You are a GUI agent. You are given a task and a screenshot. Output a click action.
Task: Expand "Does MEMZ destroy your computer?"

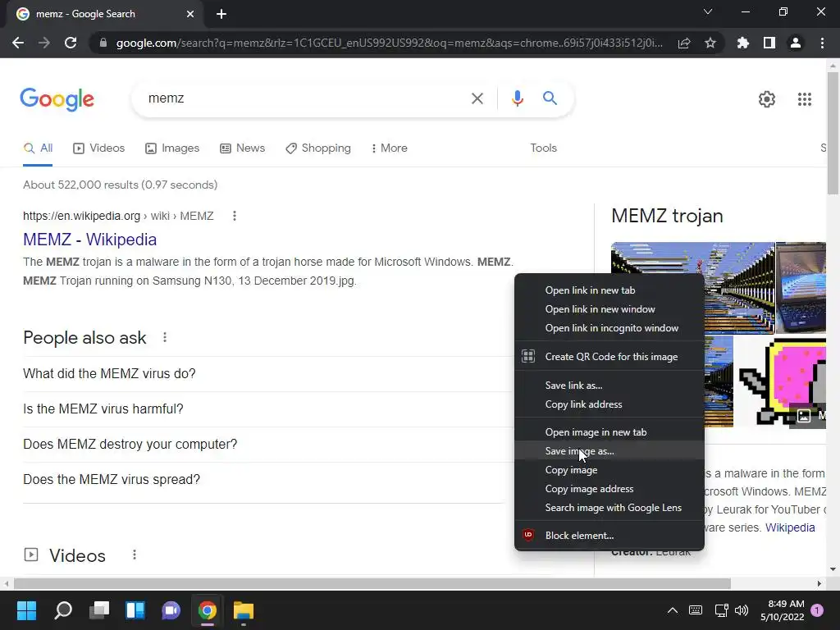[262, 445]
